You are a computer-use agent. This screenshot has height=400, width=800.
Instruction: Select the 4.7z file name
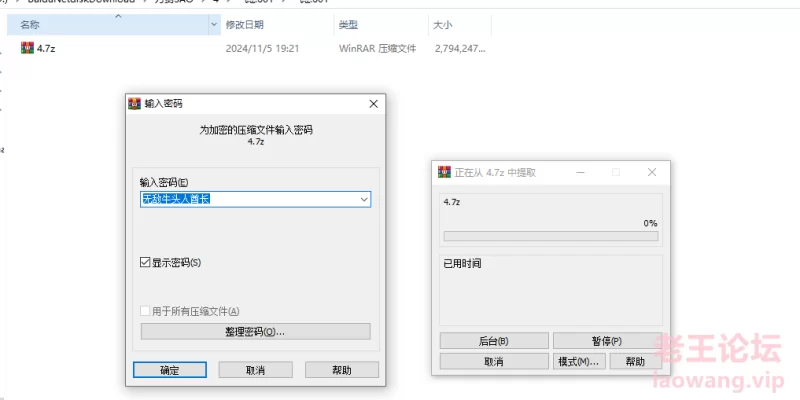point(46,49)
